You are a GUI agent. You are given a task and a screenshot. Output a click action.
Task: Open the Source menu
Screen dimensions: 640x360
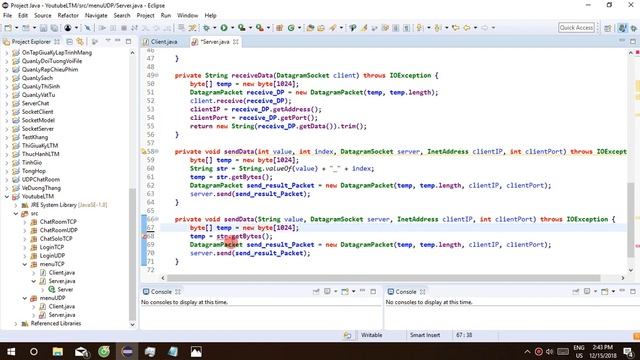pos(42,15)
